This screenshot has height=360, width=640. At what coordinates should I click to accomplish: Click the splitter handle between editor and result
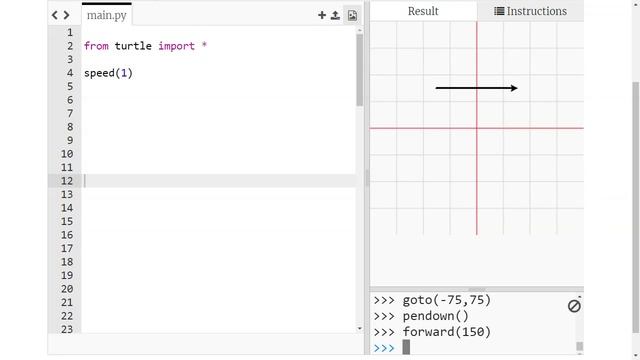[367, 178]
